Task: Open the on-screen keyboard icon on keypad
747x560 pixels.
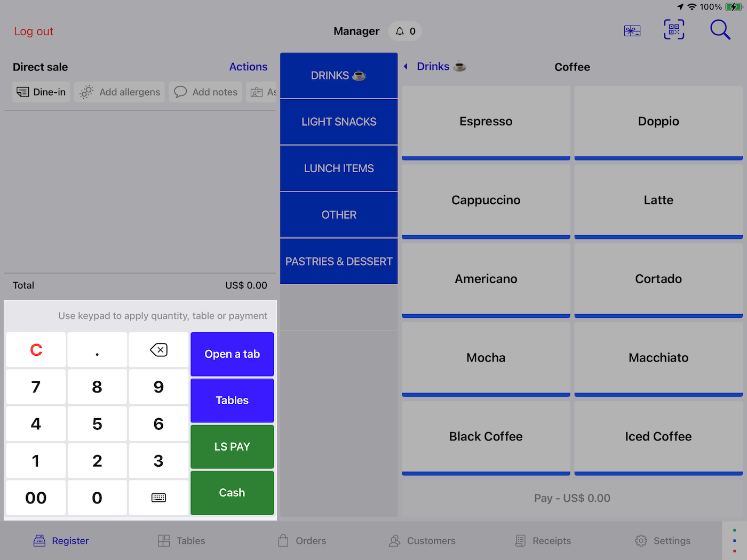Action: pos(158,498)
